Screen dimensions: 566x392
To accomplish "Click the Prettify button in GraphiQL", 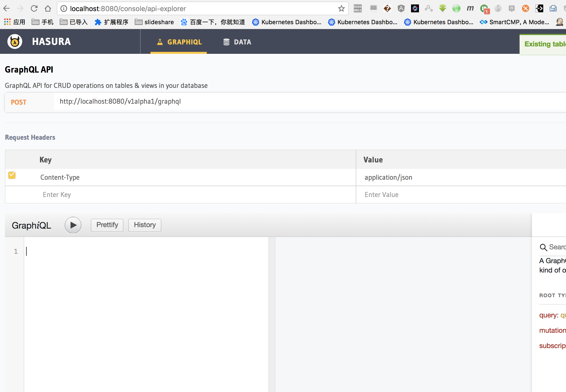I will [x=107, y=225].
